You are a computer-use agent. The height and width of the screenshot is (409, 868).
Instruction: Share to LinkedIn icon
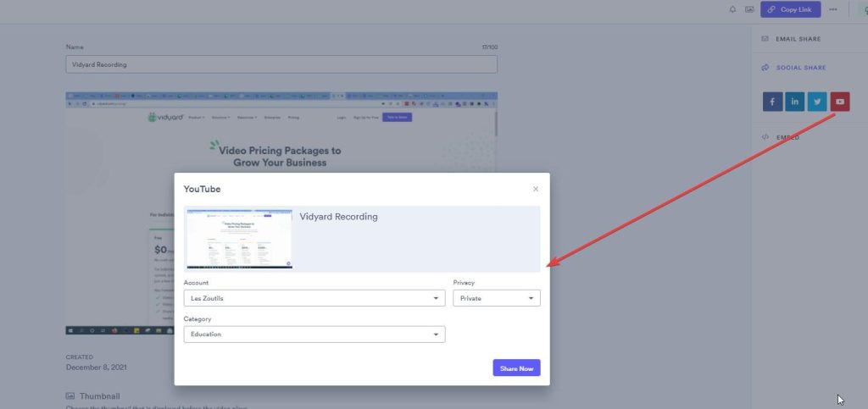click(795, 102)
